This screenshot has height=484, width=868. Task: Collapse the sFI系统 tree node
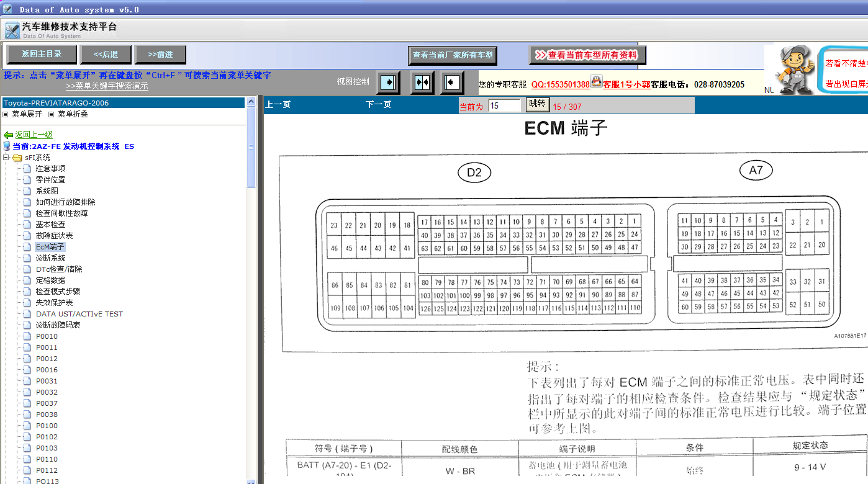pos(6,158)
